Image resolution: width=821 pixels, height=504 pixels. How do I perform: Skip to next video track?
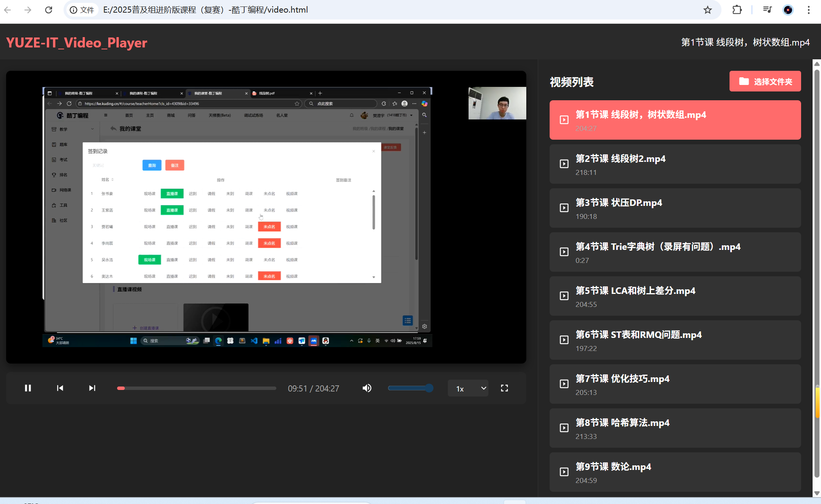[92, 388]
